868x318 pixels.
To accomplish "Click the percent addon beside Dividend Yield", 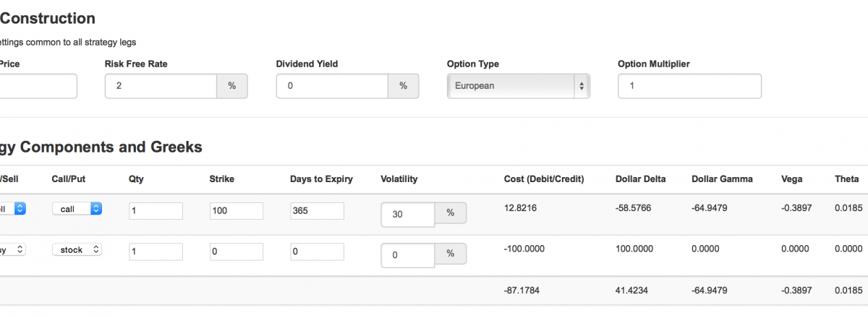I will [403, 86].
